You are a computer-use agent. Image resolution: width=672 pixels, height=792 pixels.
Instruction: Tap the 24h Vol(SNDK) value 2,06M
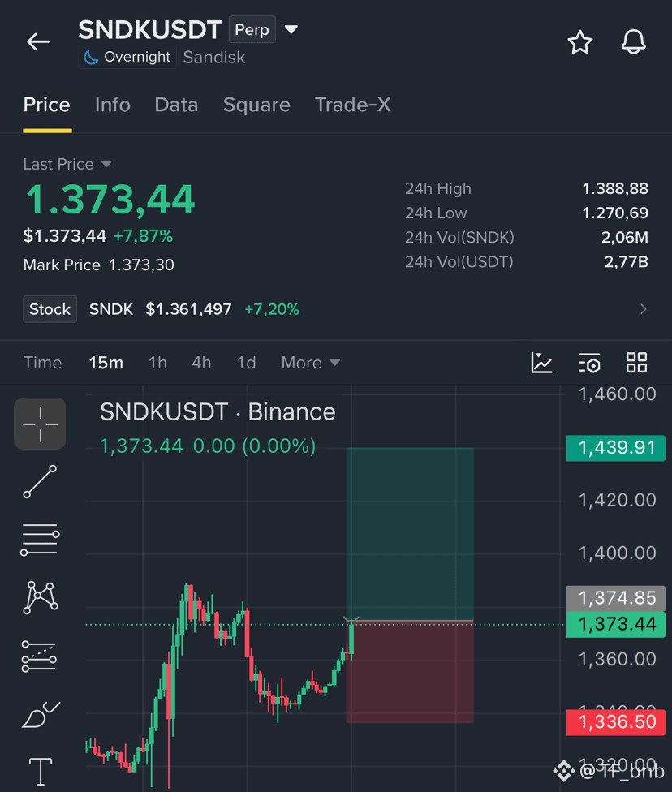624,237
